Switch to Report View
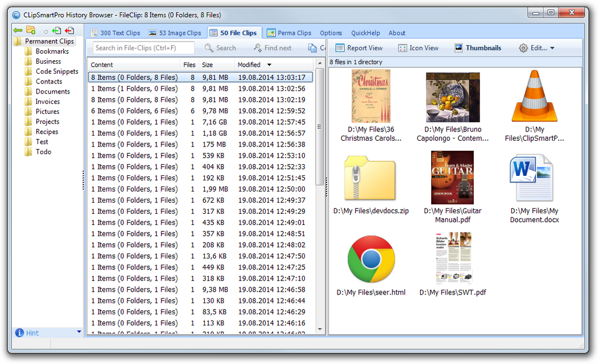Screen dimensions: 599x364 [359, 48]
